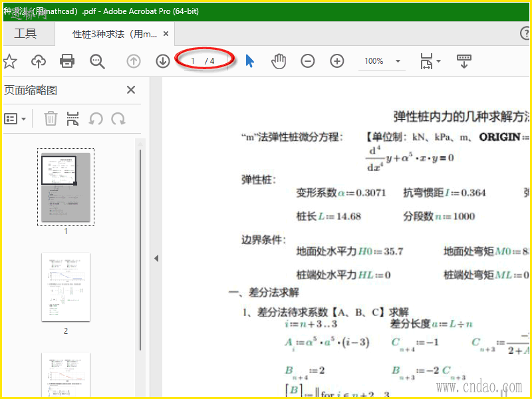
Task: Click the text 差分长度
Action: coord(410,324)
